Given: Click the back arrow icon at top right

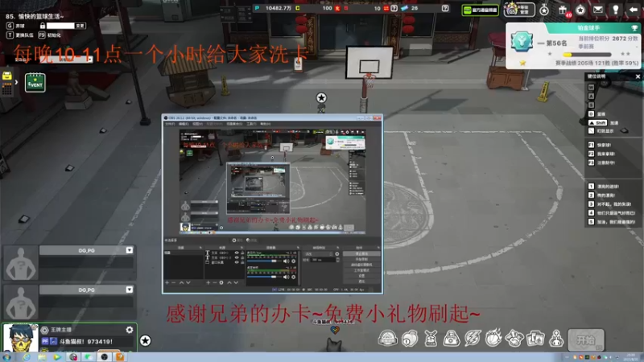Looking at the screenshot, I should pyautogui.click(x=634, y=10).
